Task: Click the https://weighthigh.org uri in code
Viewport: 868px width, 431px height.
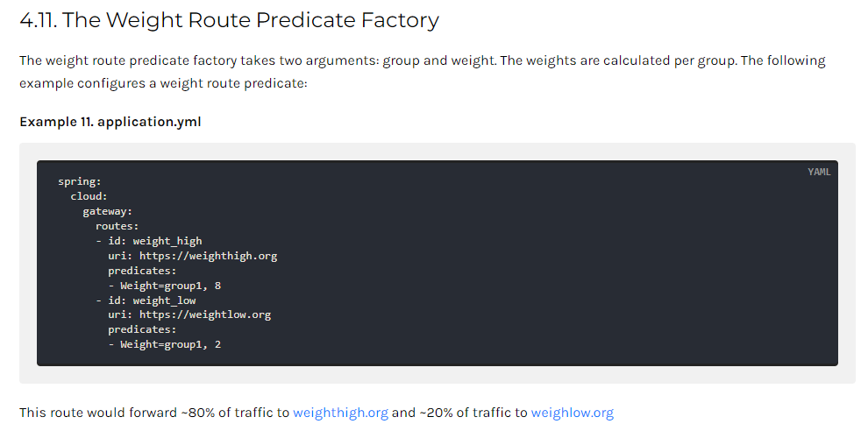Action: [208, 256]
